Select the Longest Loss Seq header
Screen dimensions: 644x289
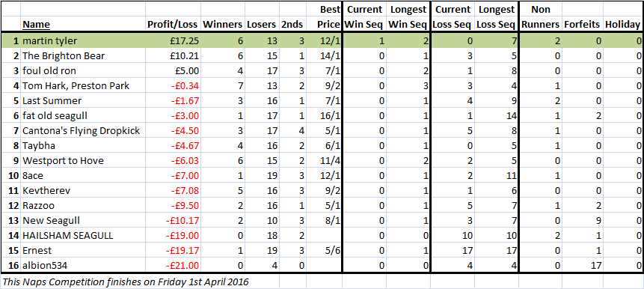[496, 17]
